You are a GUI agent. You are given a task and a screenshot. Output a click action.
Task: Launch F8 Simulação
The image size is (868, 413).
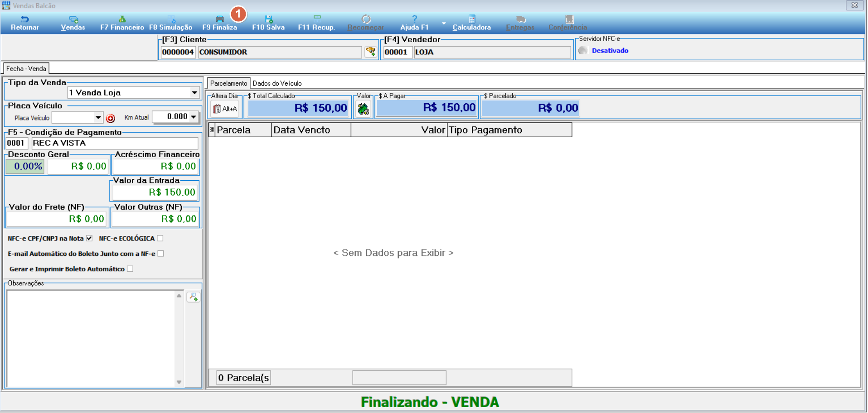[170, 23]
